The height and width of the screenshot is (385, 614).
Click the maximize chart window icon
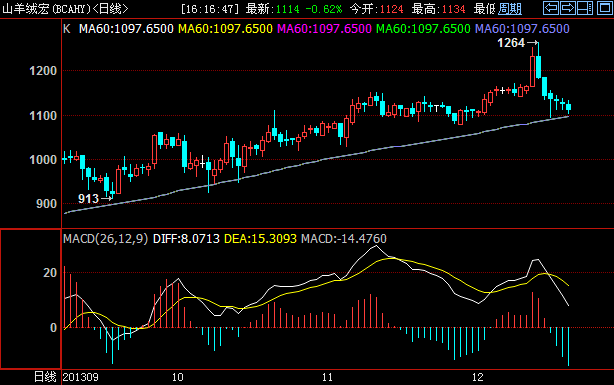[x=605, y=8]
